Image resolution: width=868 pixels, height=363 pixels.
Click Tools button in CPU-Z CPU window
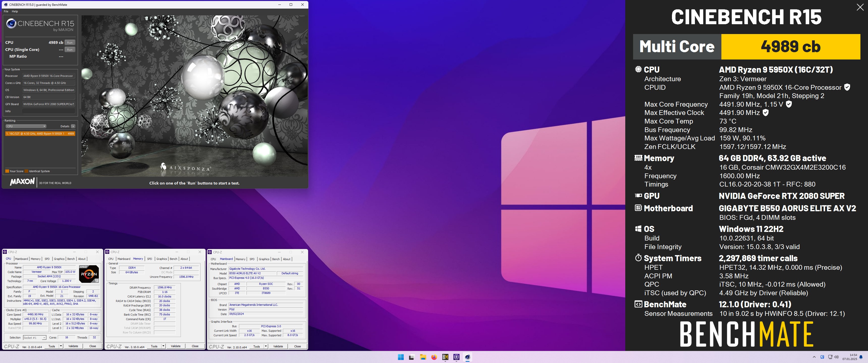coord(51,346)
